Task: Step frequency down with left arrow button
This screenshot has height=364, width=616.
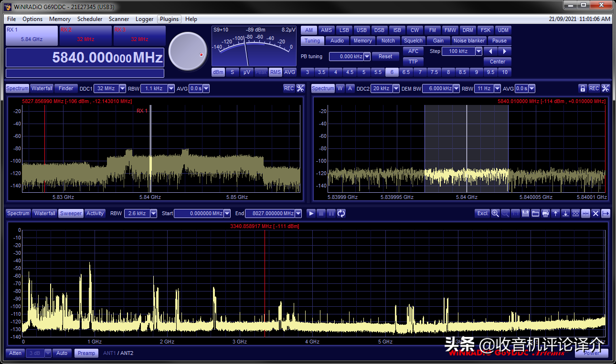Action: (x=490, y=51)
